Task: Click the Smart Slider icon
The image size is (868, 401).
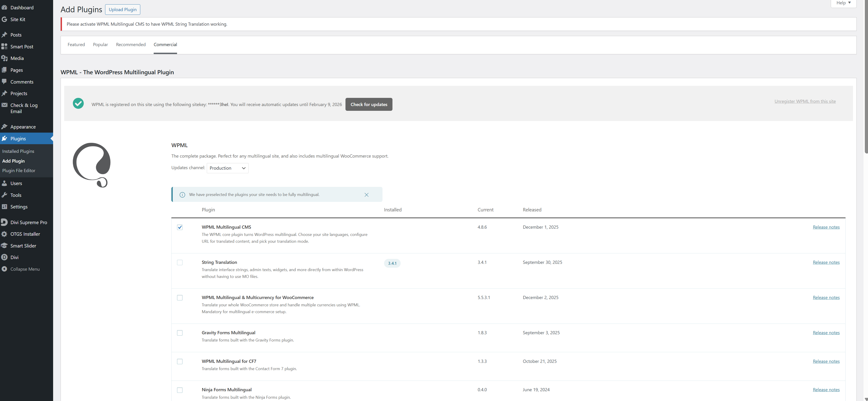Action: pyautogui.click(x=4, y=246)
